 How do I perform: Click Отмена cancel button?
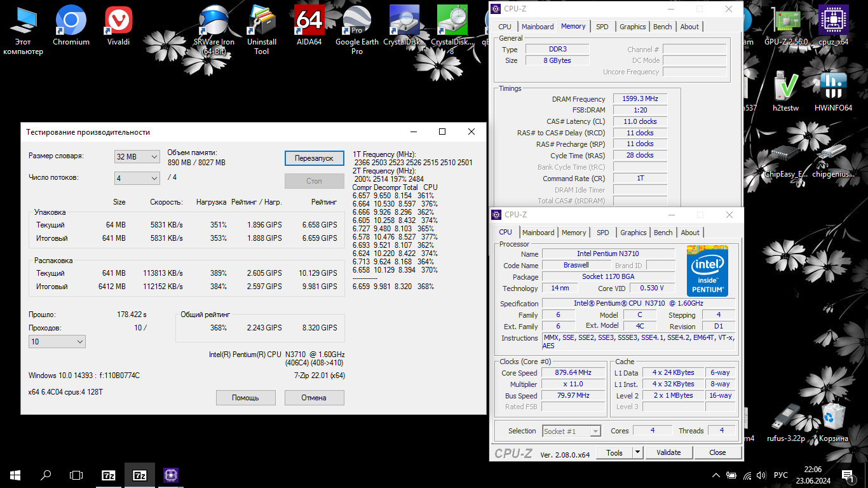pyautogui.click(x=314, y=398)
